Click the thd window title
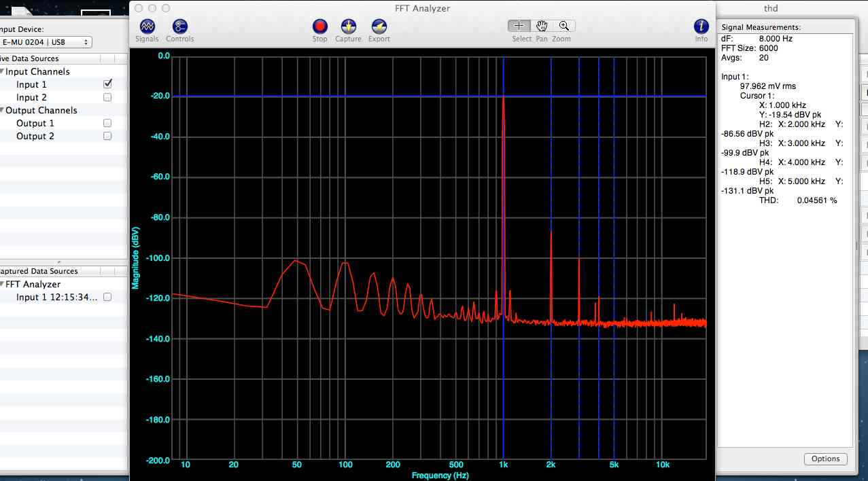The height and width of the screenshot is (481, 868). click(771, 8)
